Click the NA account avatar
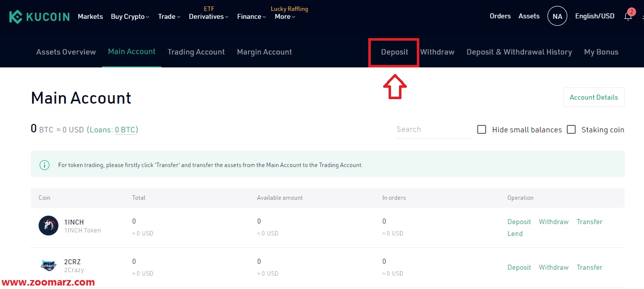 (x=557, y=16)
